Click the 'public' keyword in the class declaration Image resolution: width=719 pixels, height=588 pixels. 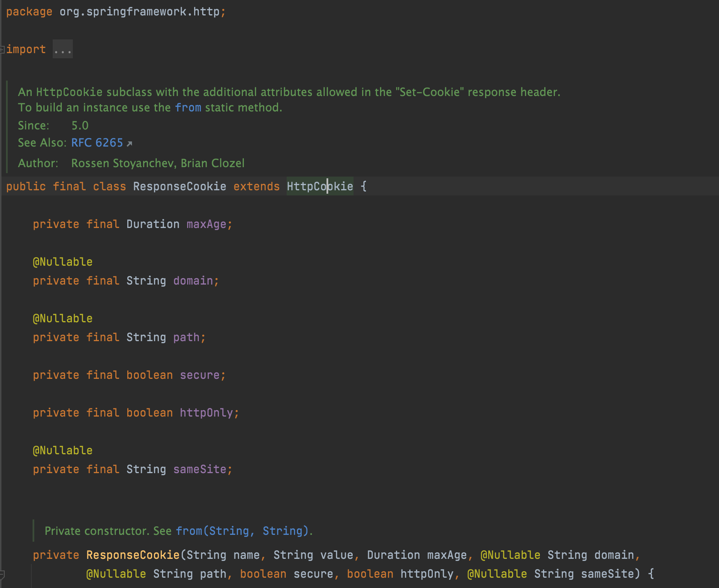coord(26,186)
